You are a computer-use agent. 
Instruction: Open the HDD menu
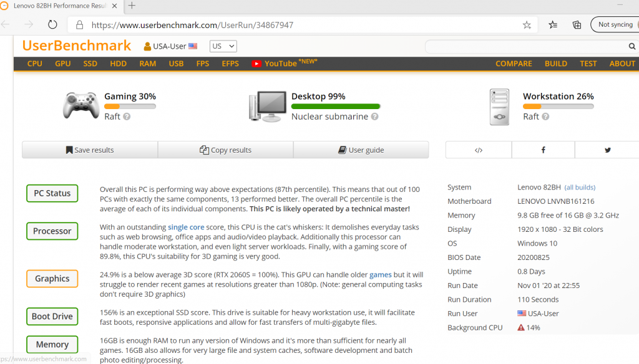click(118, 64)
